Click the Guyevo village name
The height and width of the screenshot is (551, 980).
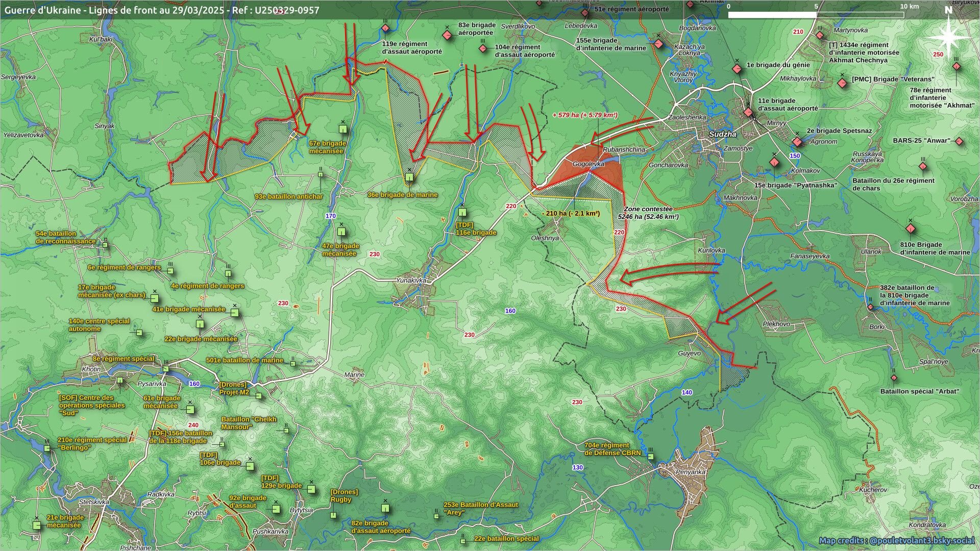[x=689, y=353]
